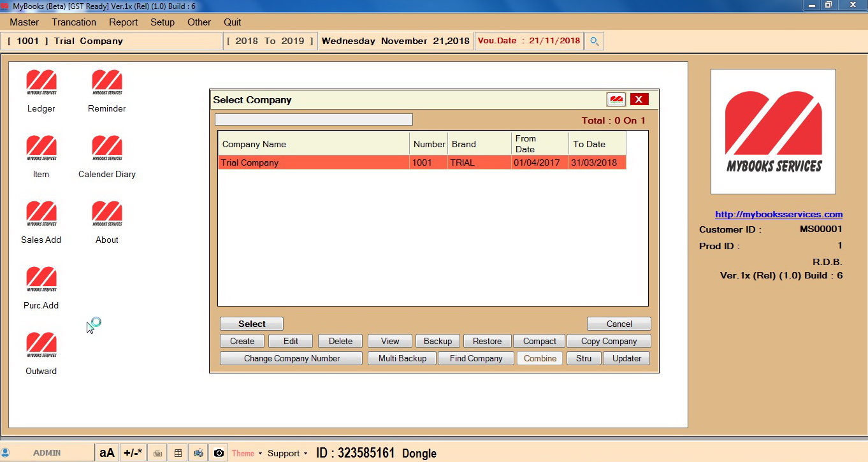Expand the Theme dropdown

click(247, 453)
